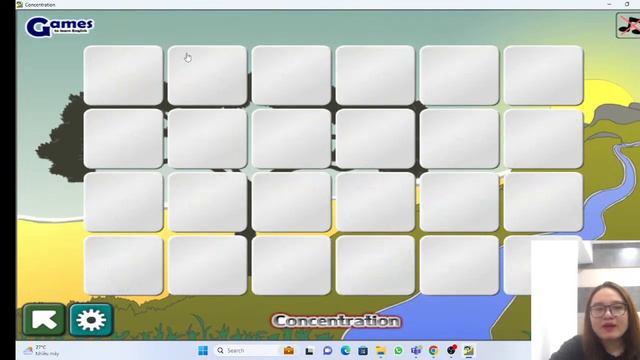The image size is (640, 360).
Task: Flip the fifth card in the second row
Action: (x=460, y=139)
